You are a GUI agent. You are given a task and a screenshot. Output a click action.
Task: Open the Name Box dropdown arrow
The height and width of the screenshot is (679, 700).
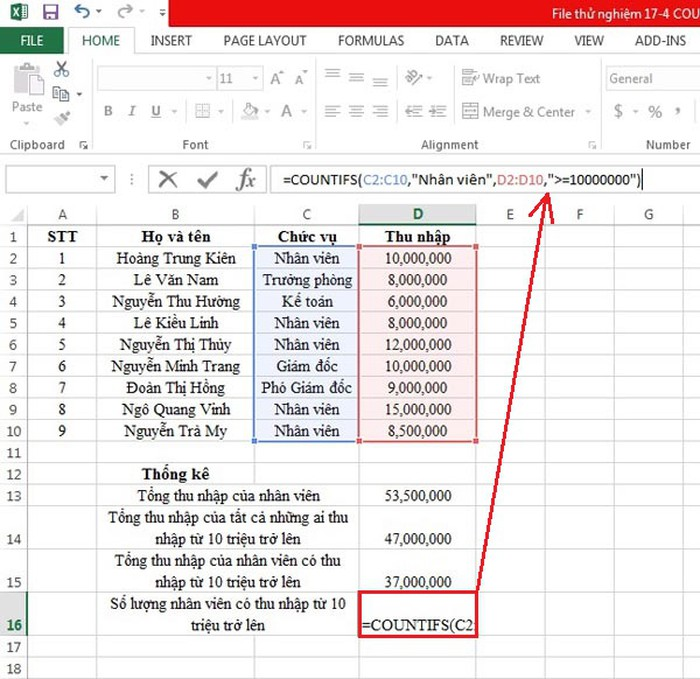click(104, 179)
